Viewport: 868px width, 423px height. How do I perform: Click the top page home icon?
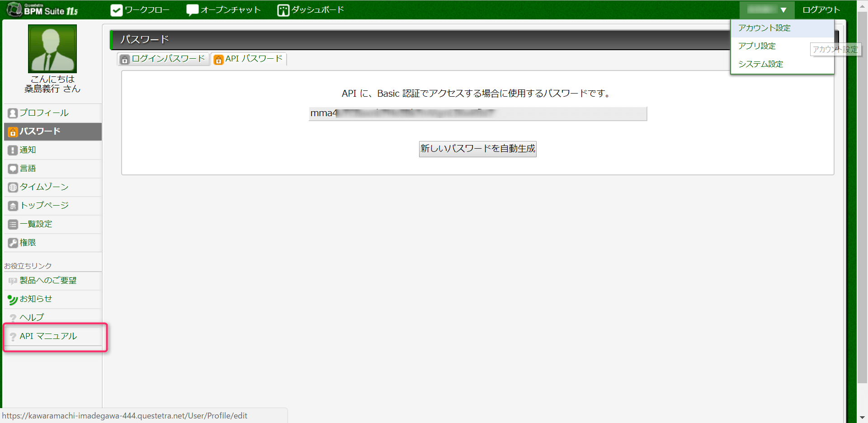[13, 206]
